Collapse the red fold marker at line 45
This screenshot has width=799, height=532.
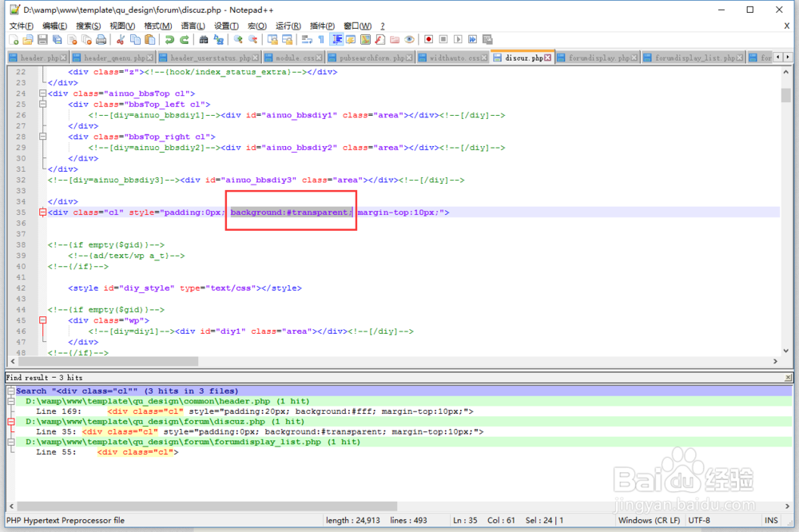[x=43, y=320]
